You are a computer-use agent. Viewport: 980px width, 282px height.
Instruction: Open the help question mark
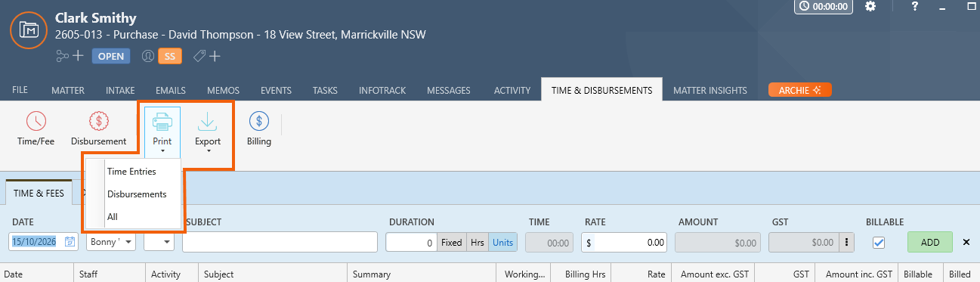pyautogui.click(x=915, y=6)
